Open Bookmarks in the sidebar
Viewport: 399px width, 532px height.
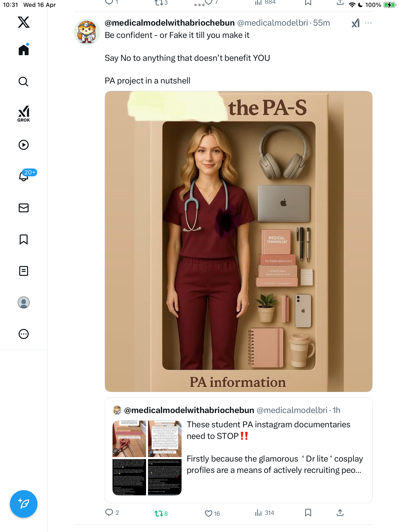[x=24, y=239]
